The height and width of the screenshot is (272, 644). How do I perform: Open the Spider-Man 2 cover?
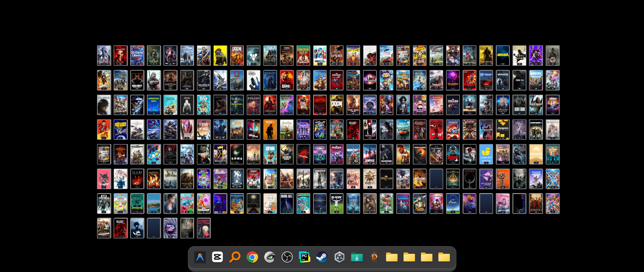[336, 80]
